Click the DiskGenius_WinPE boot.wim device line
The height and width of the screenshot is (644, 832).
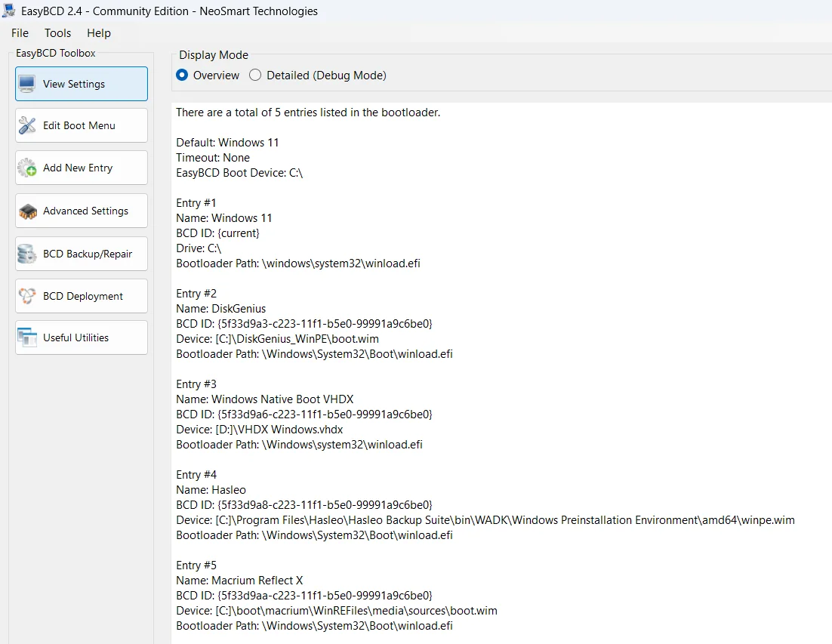coord(278,339)
